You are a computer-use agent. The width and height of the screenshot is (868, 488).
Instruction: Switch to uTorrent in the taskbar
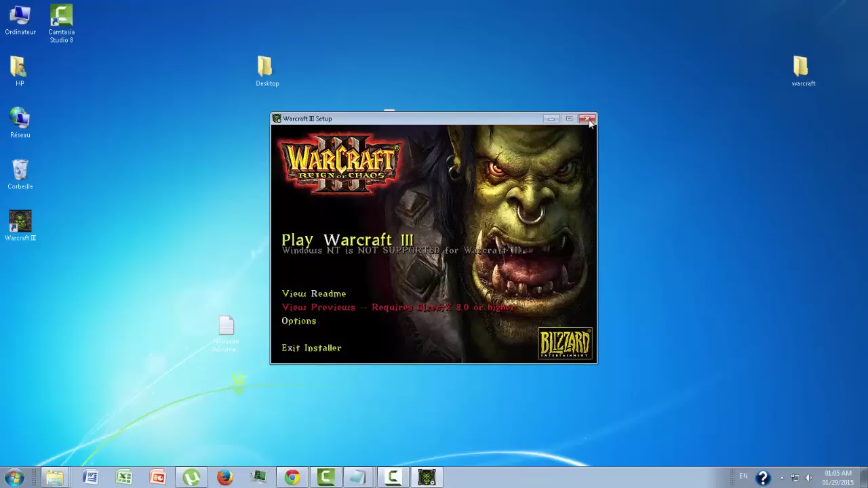(191, 477)
